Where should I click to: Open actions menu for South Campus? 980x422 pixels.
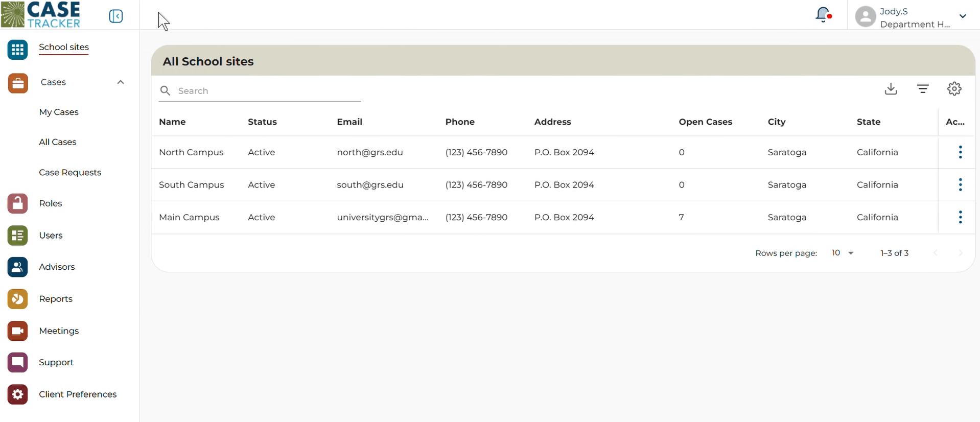[960, 185]
